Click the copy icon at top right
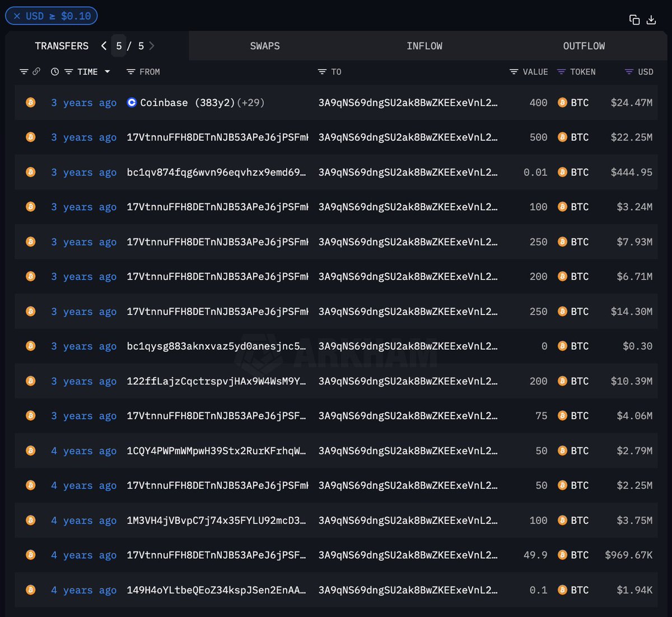Viewport: 672px width, 617px height. point(634,19)
